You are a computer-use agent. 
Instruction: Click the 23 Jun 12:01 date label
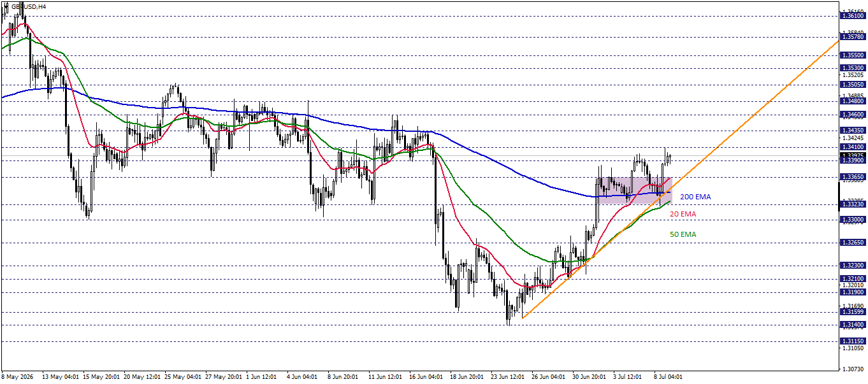pyautogui.click(x=509, y=377)
